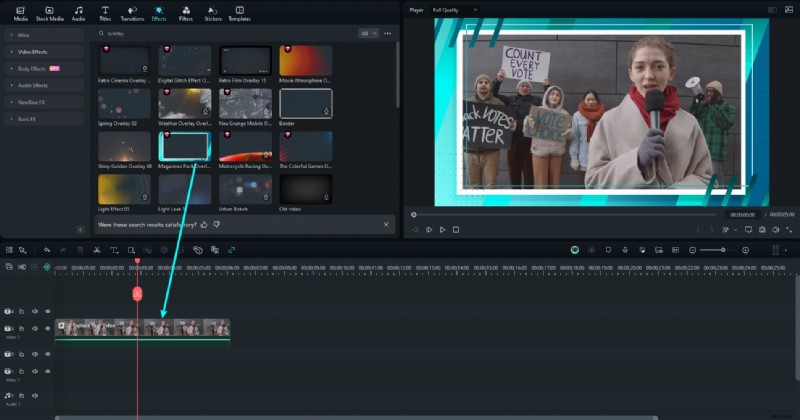This screenshot has height=420, width=800.
Task: Zoom in the timeline with plus icon
Action: [745, 250]
